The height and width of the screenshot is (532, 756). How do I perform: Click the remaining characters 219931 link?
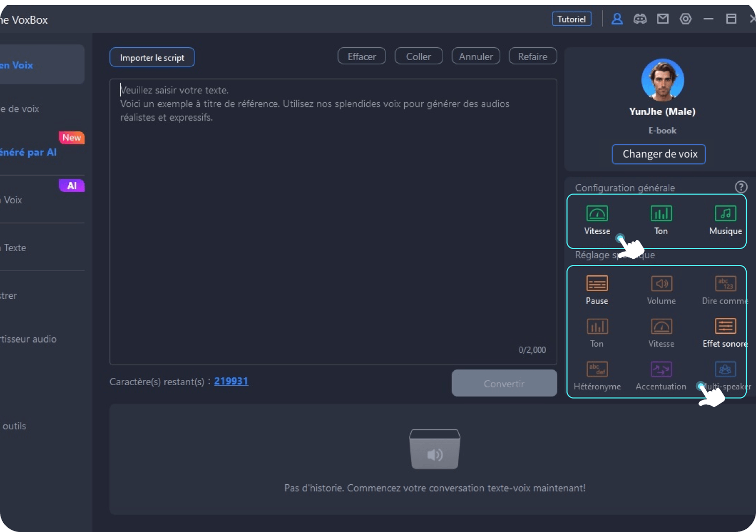point(231,381)
